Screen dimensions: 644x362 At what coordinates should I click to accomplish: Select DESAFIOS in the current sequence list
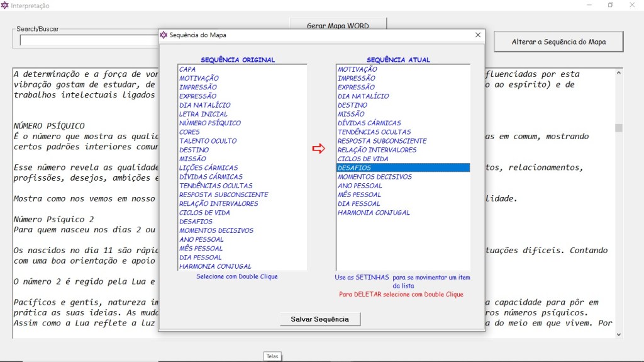354,168
